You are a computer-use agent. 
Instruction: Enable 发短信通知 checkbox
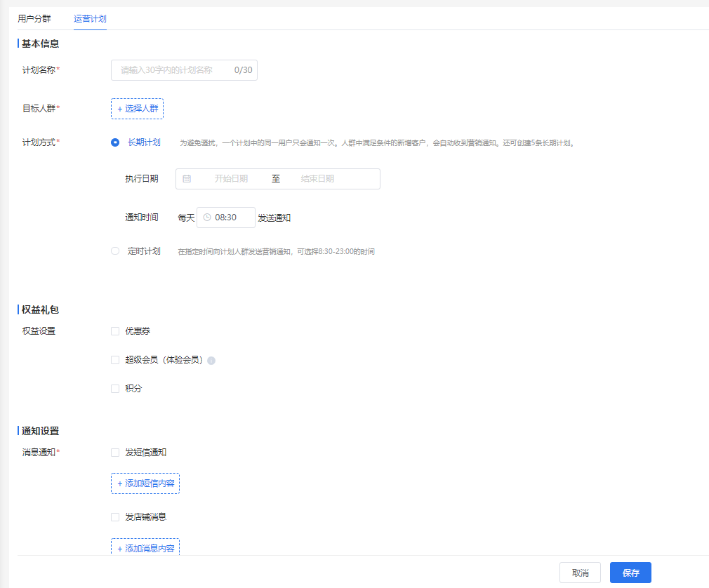pos(115,453)
